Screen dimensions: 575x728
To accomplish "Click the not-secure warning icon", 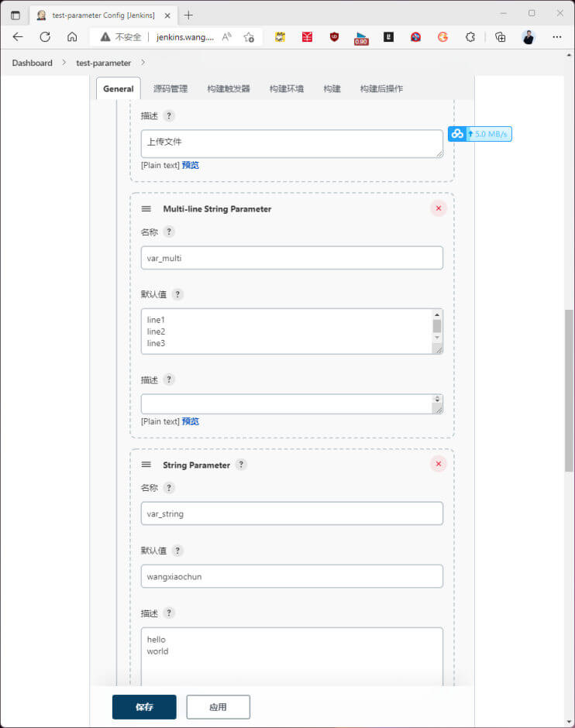I will point(105,36).
